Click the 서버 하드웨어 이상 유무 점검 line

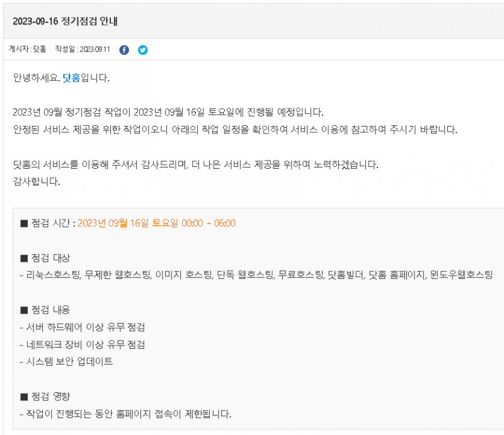coord(83,327)
